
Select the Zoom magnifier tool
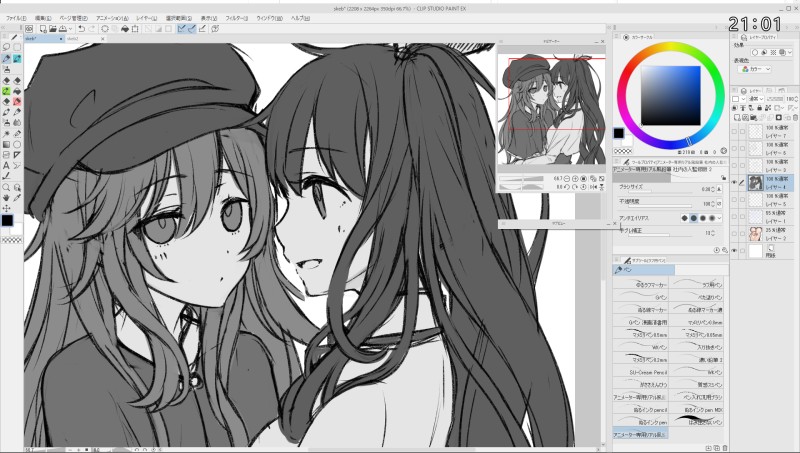coord(6,187)
